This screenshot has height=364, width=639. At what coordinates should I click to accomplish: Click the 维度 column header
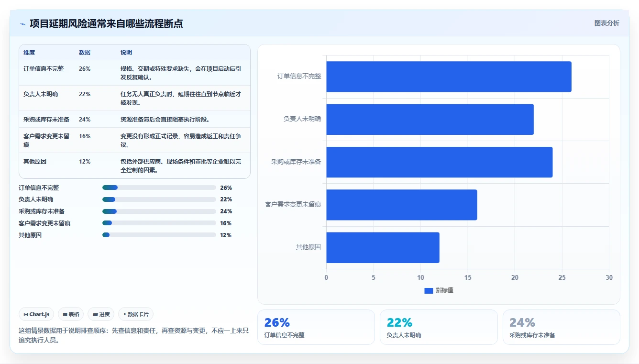pos(29,53)
